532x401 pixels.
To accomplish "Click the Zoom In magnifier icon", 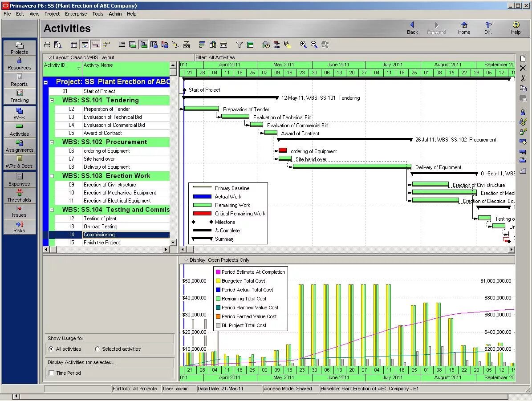I will coord(303,45).
